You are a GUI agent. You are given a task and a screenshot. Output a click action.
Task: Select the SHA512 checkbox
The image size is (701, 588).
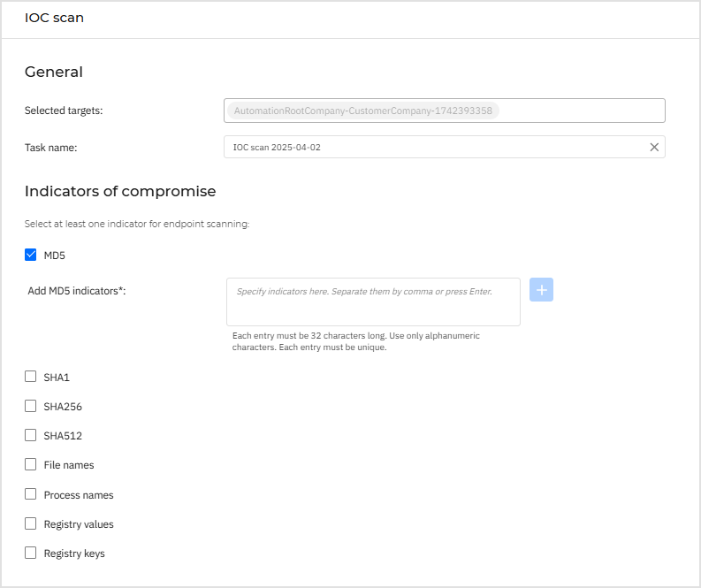tap(31, 436)
